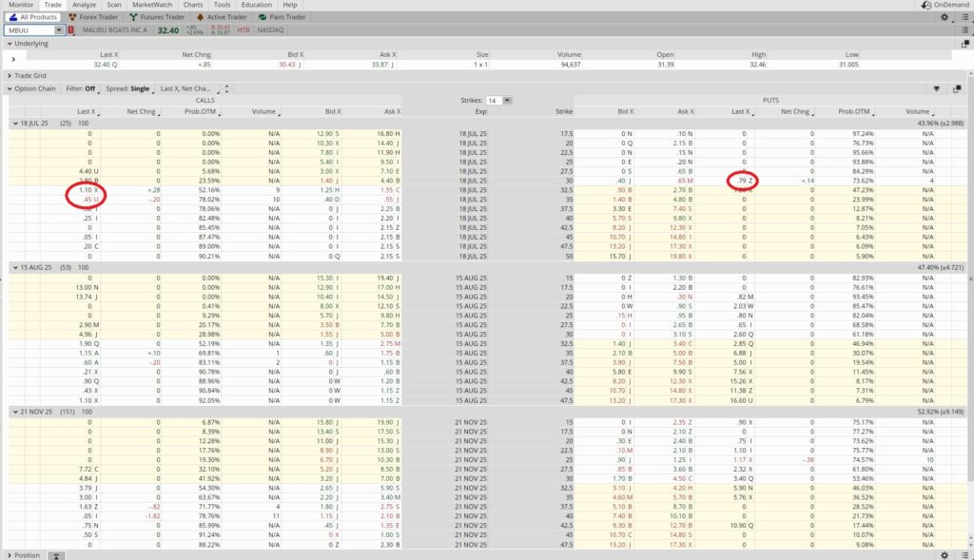This screenshot has height=560, width=974.
Task: Switch to the Analyze tab
Action: (x=83, y=4)
